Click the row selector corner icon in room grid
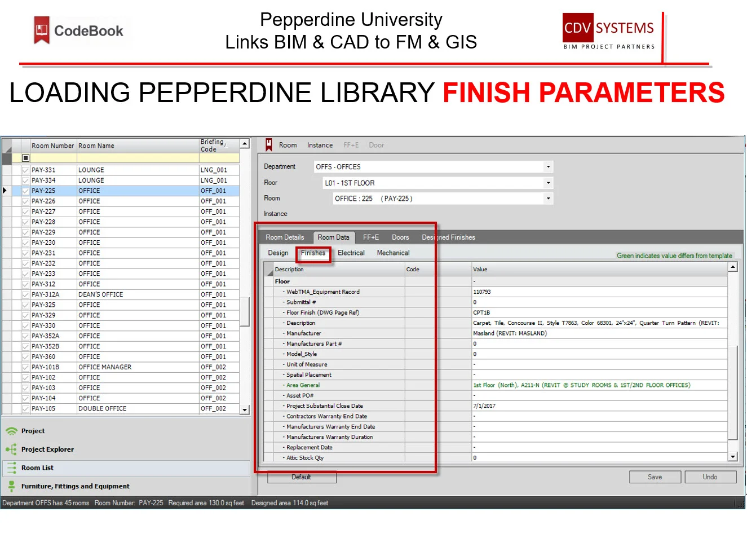Screen dimensions: 747x560 pos(7,146)
